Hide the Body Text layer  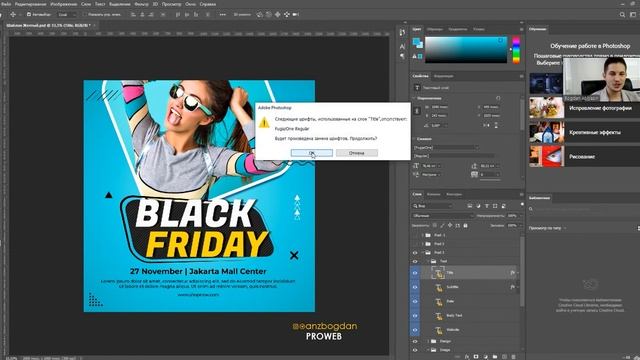tap(415, 316)
